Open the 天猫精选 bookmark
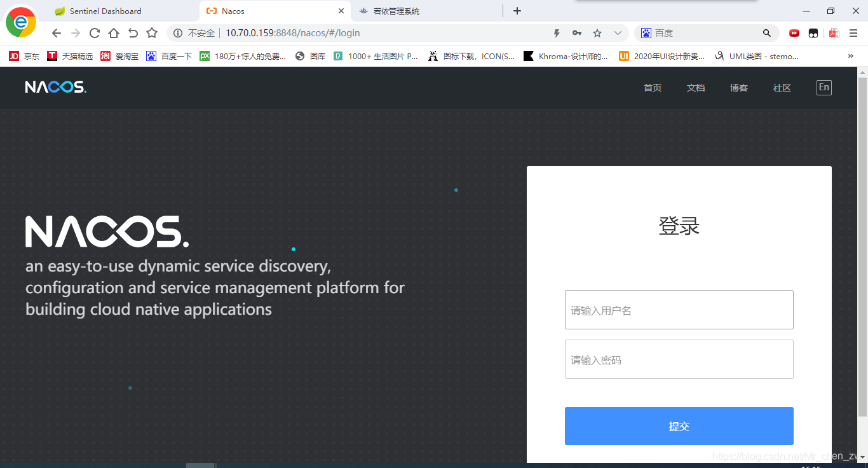The height and width of the screenshot is (468, 868). click(x=70, y=56)
